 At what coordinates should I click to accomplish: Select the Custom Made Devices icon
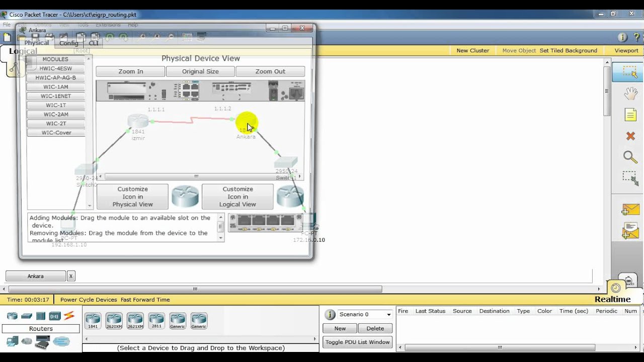pyautogui.click(x=42, y=343)
